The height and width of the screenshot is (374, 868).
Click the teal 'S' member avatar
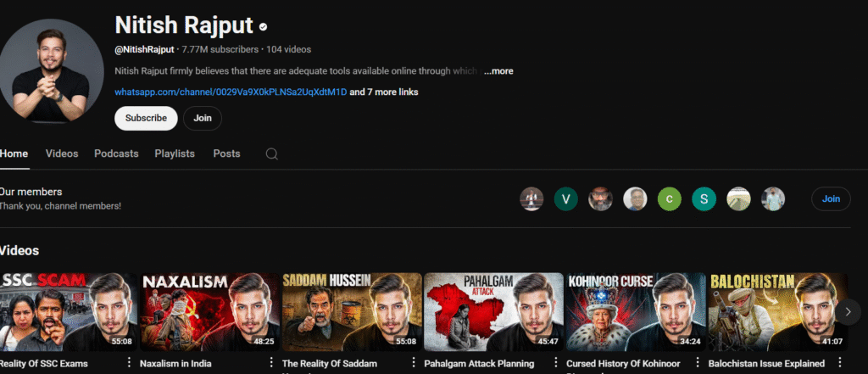704,199
